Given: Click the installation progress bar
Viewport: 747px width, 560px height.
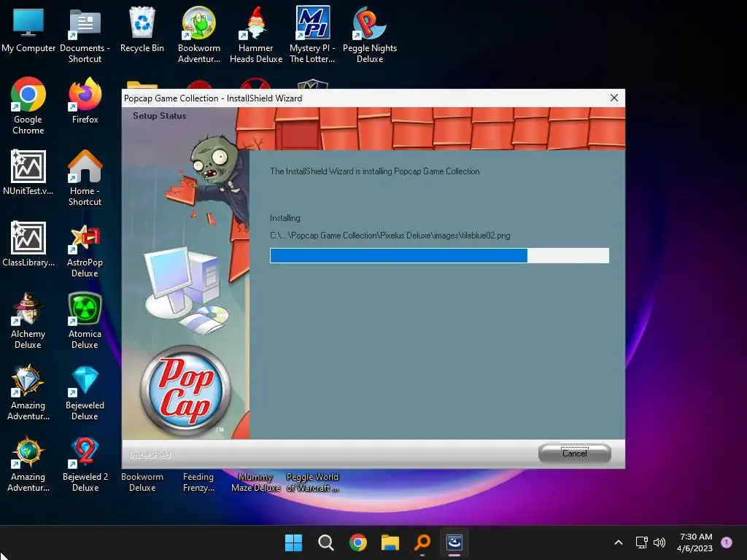Looking at the screenshot, I should pos(439,255).
